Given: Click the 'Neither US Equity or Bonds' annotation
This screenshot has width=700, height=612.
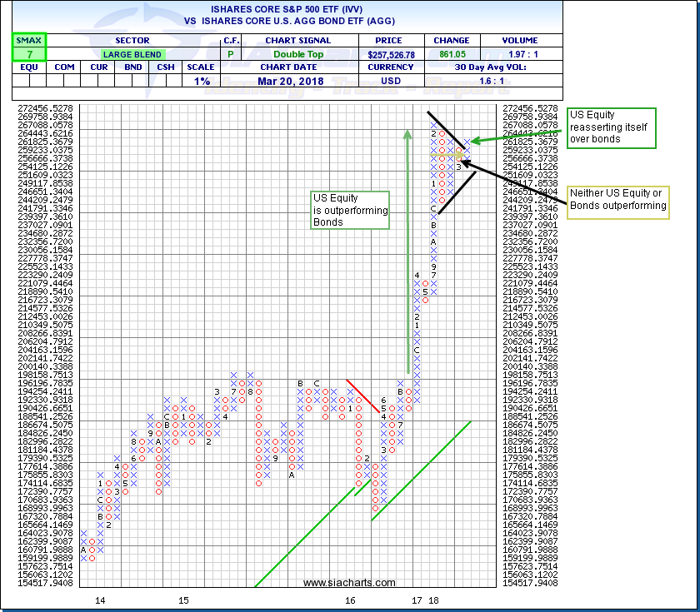Looking at the screenshot, I should pyautogui.click(x=617, y=199).
